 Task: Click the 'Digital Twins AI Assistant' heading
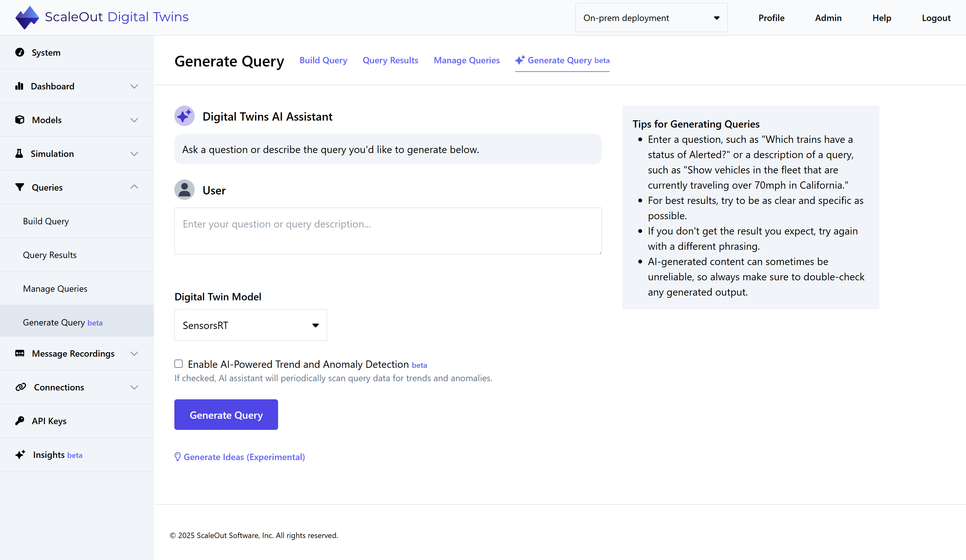point(267,116)
